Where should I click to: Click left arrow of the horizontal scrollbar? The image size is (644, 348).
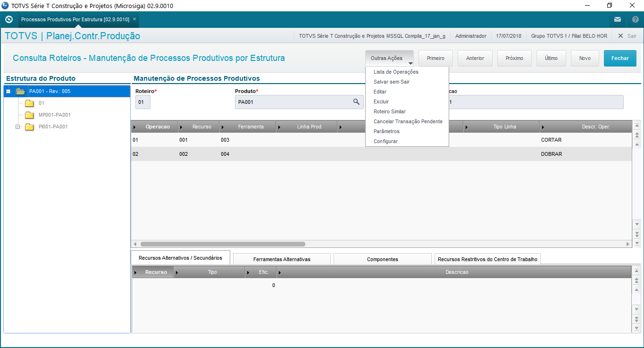coord(135,244)
